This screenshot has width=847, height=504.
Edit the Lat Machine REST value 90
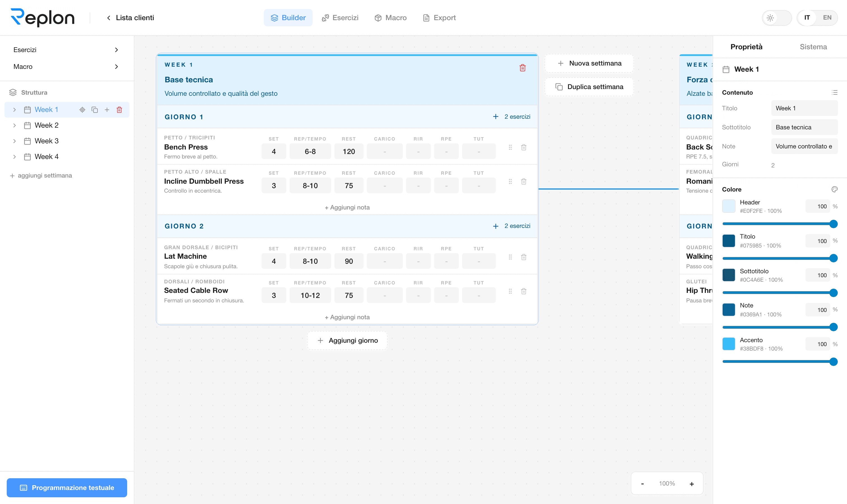[x=349, y=261]
